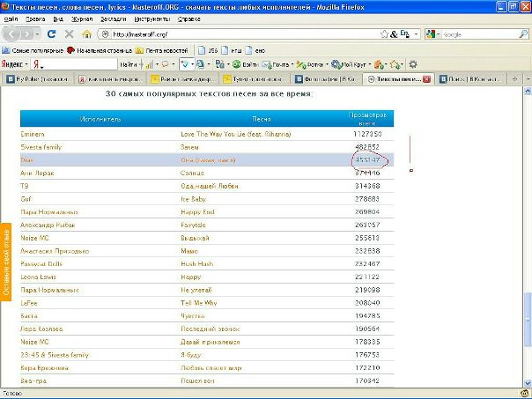
Task: Open the нгш bookmark
Action: [232, 50]
